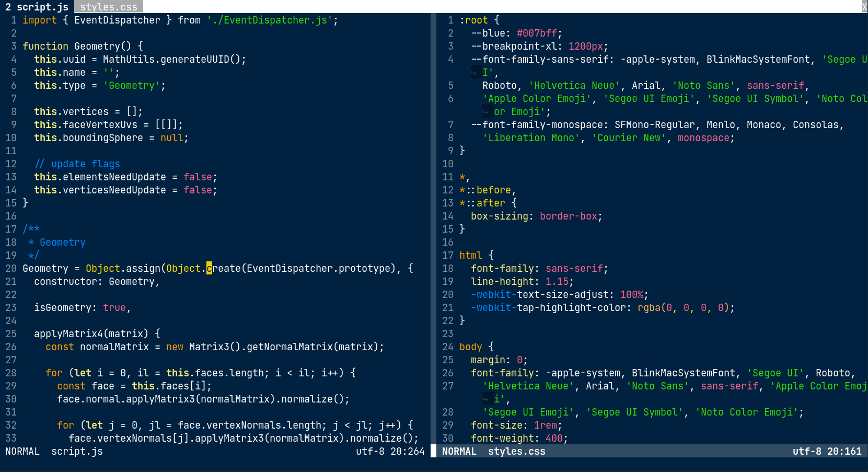Close the tab with the X button
Viewport: 868px width, 472px height.
pos(864,7)
